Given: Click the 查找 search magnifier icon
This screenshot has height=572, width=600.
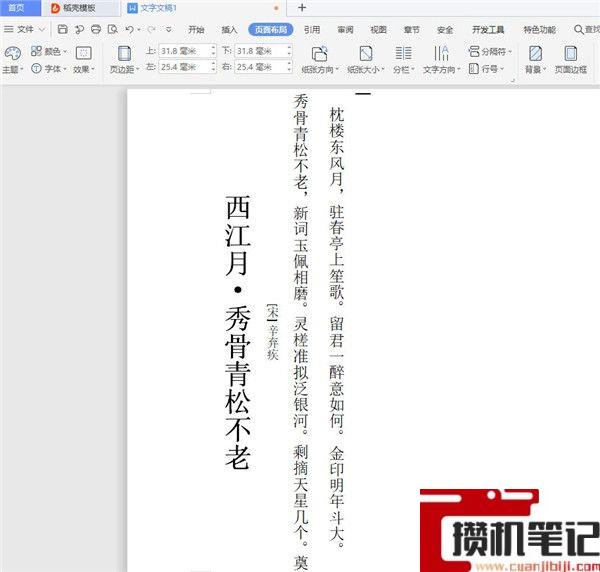Looking at the screenshot, I should click(x=579, y=29).
